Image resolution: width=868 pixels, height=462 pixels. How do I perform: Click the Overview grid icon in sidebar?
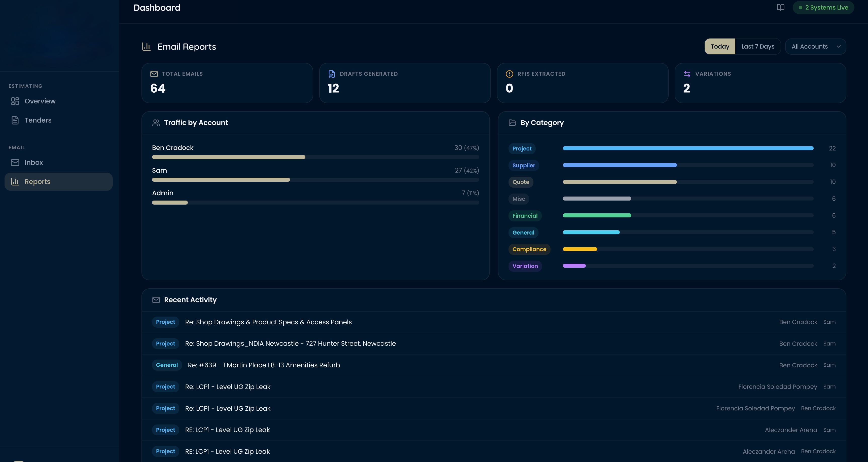tap(15, 101)
